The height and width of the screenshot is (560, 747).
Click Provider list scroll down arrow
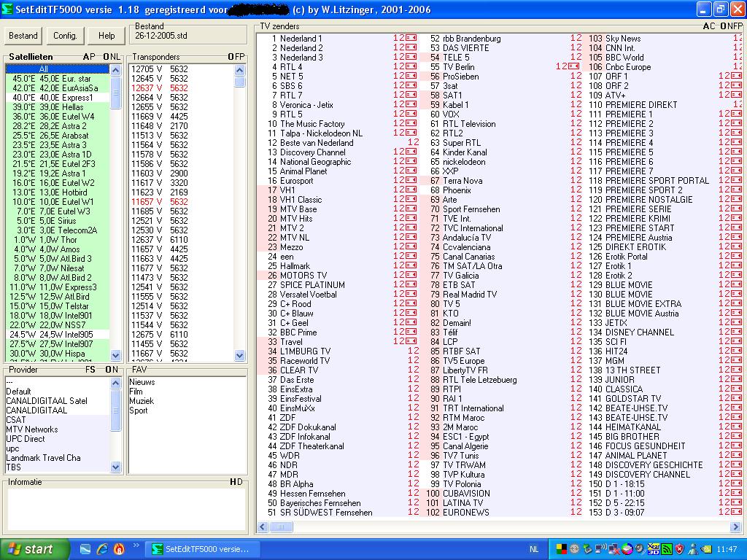pyautogui.click(x=115, y=467)
